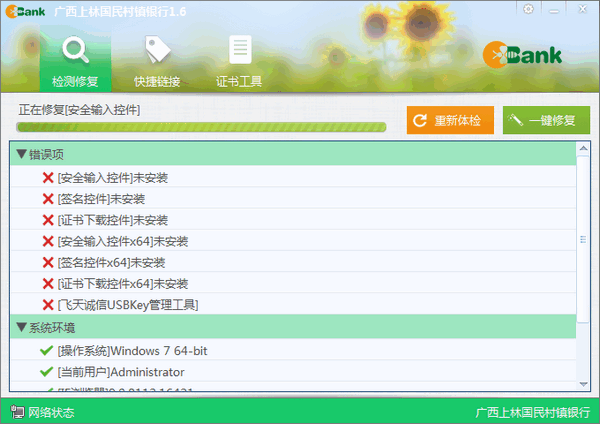
Task: Click the repair progress bar
Action: click(201, 127)
